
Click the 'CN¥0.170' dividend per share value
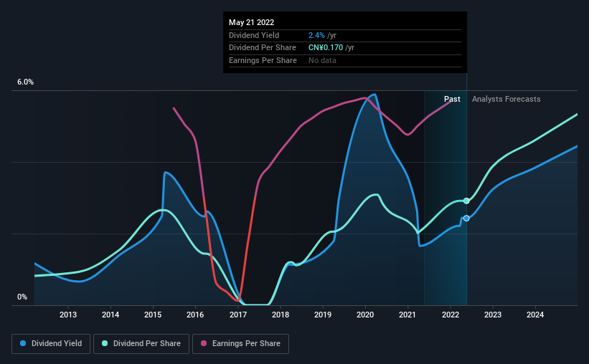326,48
